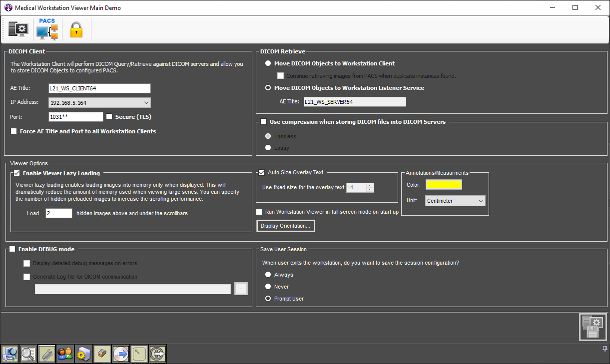Open the PACS connections configuration icon
Viewport: 610px width, 364px height.
pyautogui.click(x=48, y=29)
